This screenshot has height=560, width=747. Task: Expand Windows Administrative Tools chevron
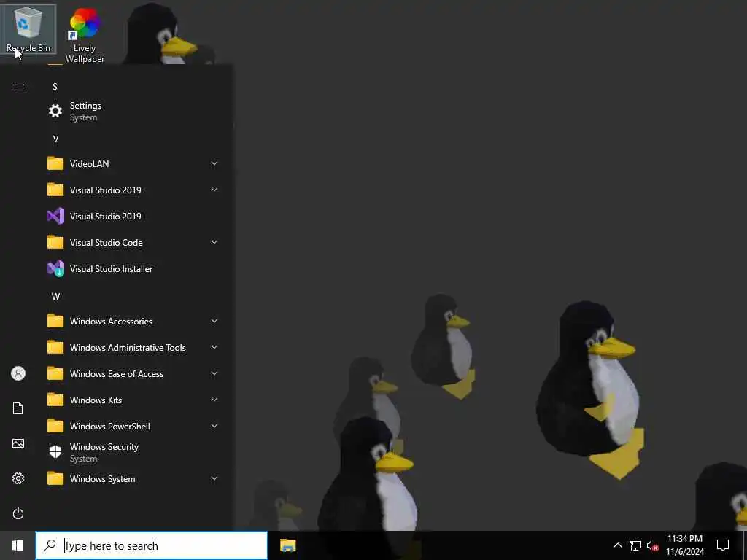(214, 347)
